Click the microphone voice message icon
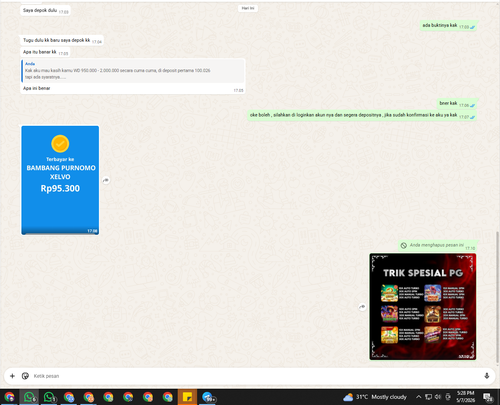The image size is (500, 405). pos(487,376)
